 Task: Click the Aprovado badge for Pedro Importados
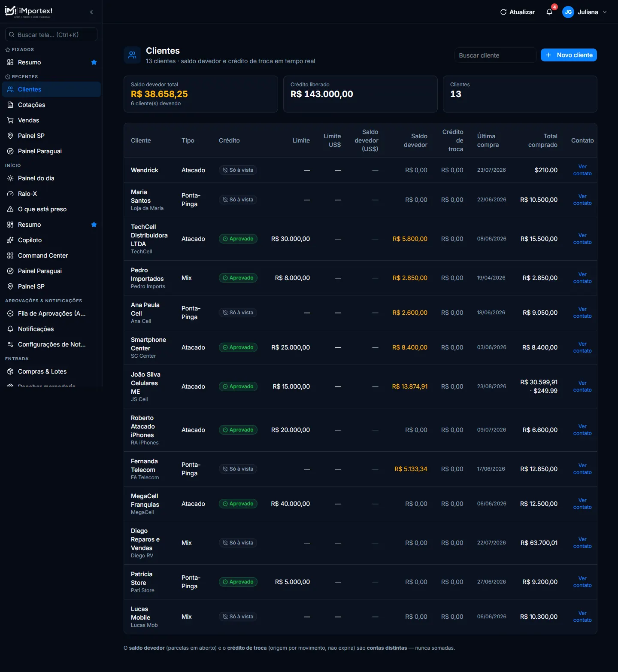point(238,278)
